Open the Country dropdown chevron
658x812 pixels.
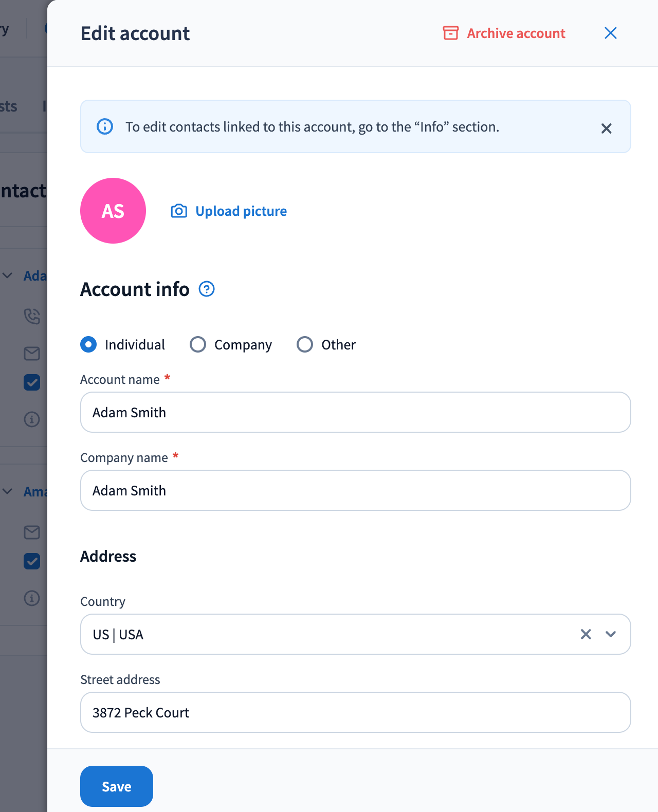611,634
